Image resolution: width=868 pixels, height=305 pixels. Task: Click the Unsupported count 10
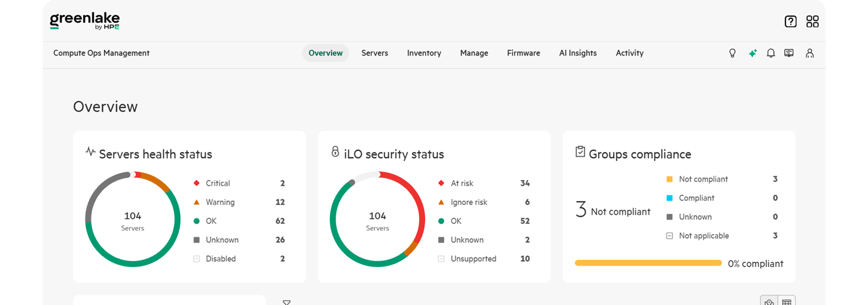pos(525,259)
